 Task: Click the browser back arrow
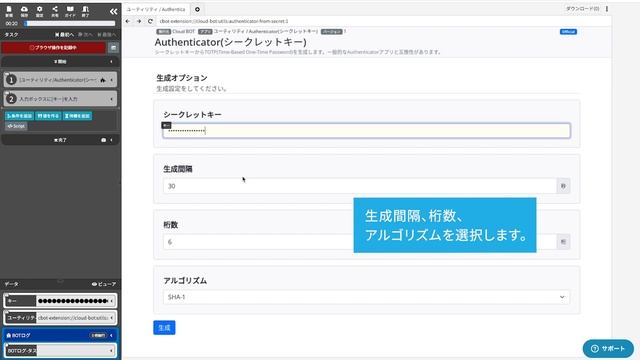pos(128,21)
